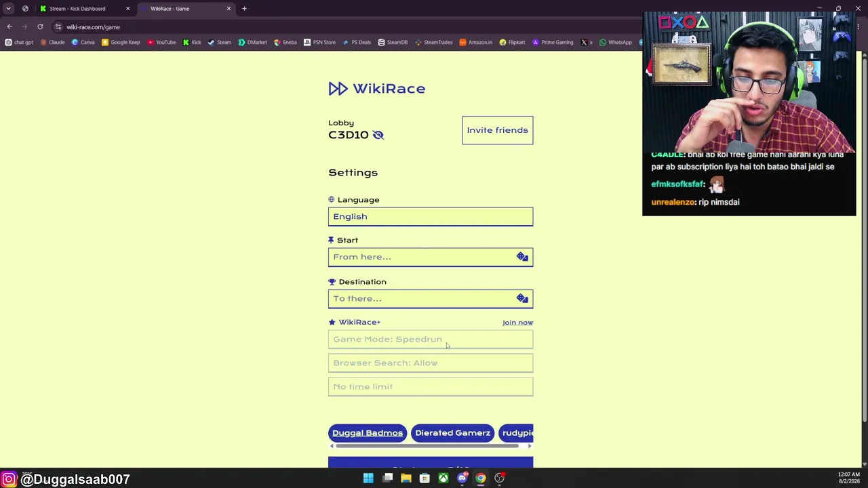Viewport: 868px width, 488px height.
Task: Open the X bookmark
Action: click(x=587, y=42)
